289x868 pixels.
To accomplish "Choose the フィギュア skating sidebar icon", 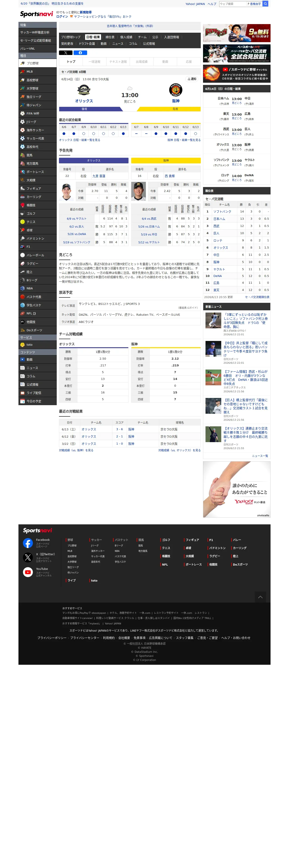I will (x=23, y=188).
